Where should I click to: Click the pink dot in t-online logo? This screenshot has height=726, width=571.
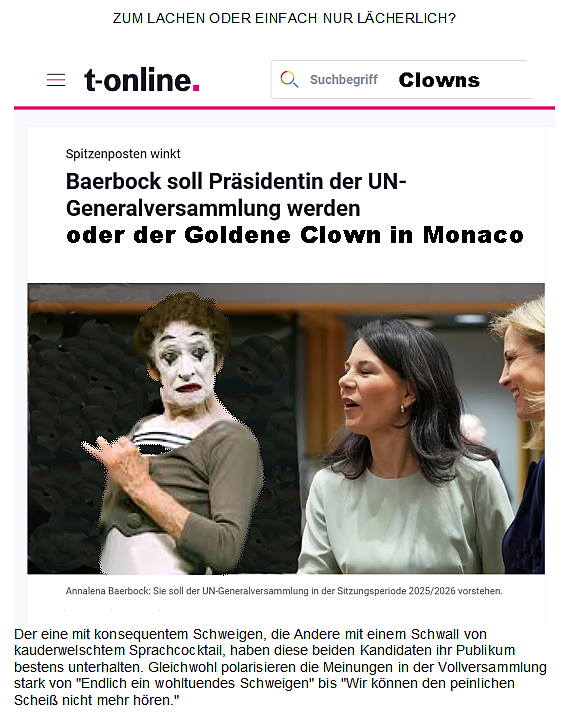point(196,88)
